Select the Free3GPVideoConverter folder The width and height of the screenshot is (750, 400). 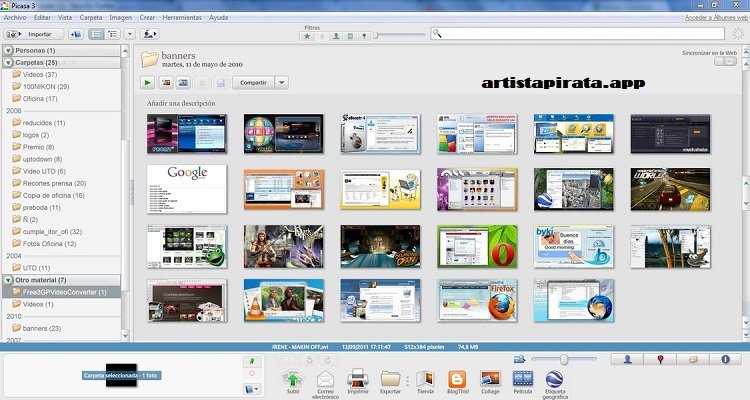coord(62,292)
